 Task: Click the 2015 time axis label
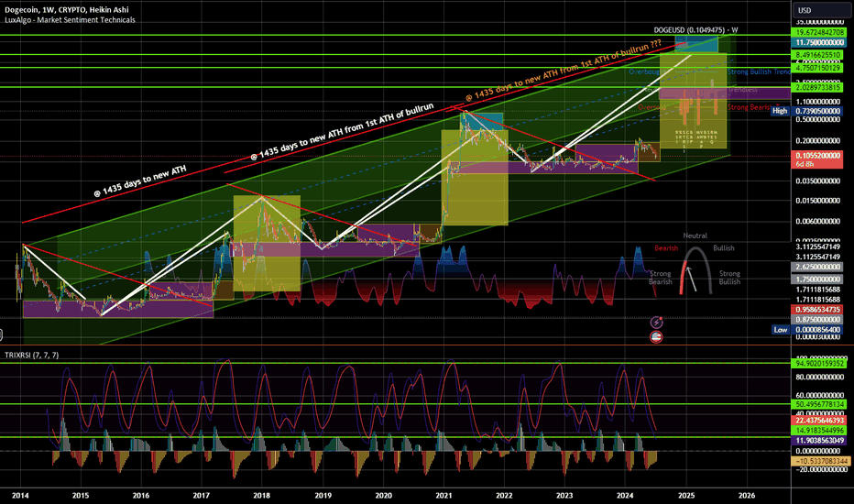81,495
